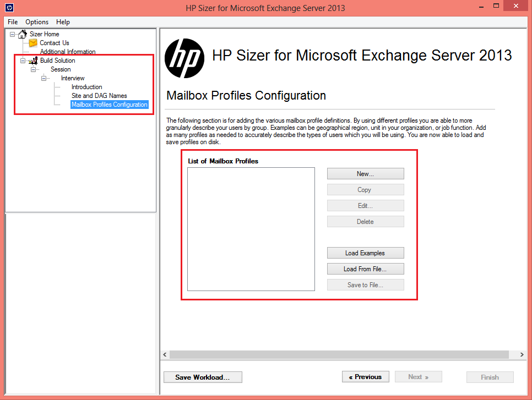Click the horizontal scrollbar left arrow
The width and height of the screenshot is (532, 400).
165,354
